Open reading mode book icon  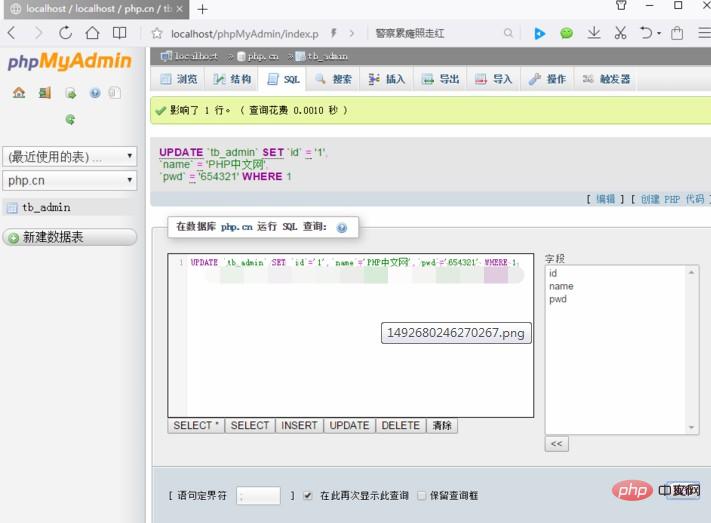pos(119,33)
